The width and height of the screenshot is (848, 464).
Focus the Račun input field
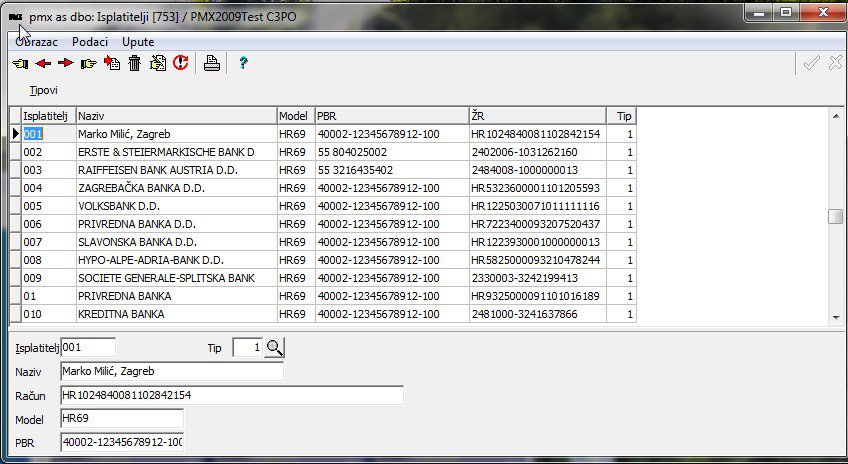click(232, 395)
